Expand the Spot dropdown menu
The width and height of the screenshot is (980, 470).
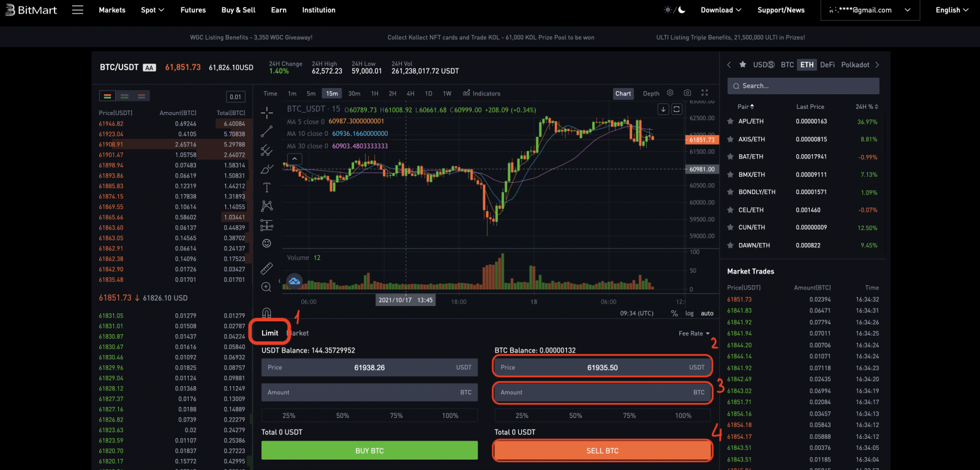pyautogui.click(x=153, y=10)
